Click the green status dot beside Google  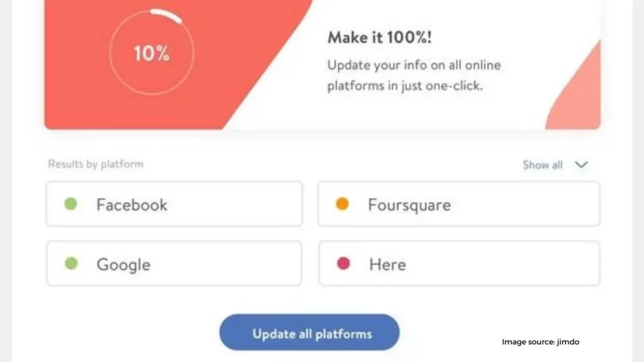(71, 263)
